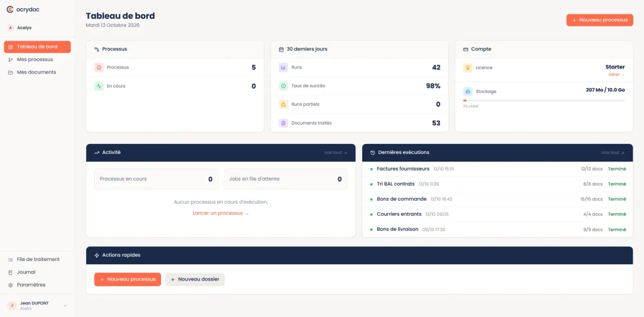The height and width of the screenshot is (317, 644).
Task: Expand the Jean DUPONT user menu chevron
Action: pyautogui.click(x=65, y=306)
